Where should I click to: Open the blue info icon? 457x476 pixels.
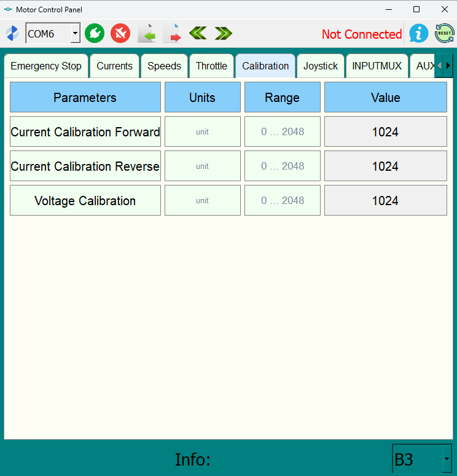click(419, 33)
